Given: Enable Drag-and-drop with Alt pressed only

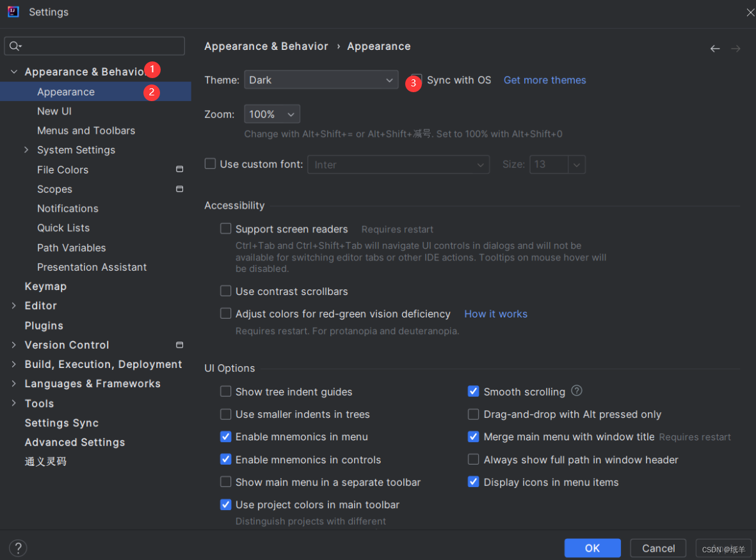Looking at the screenshot, I should pos(474,414).
